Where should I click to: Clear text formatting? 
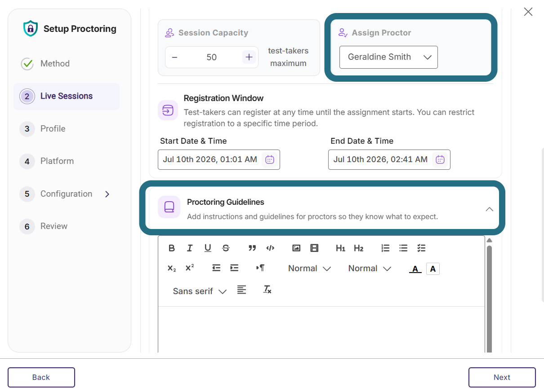(268, 290)
